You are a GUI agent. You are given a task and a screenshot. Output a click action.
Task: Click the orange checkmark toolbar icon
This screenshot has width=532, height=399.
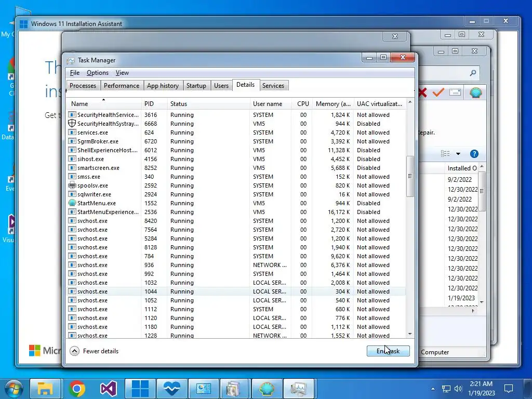click(438, 92)
